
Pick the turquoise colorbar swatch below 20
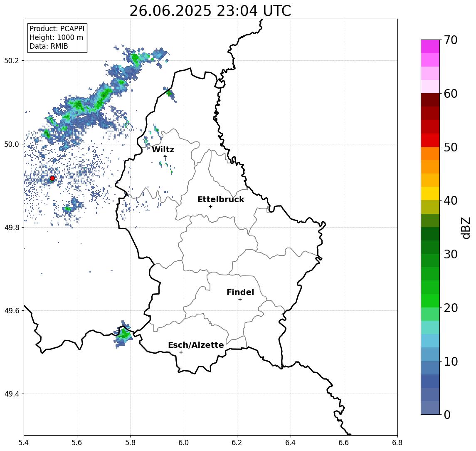[430, 327]
